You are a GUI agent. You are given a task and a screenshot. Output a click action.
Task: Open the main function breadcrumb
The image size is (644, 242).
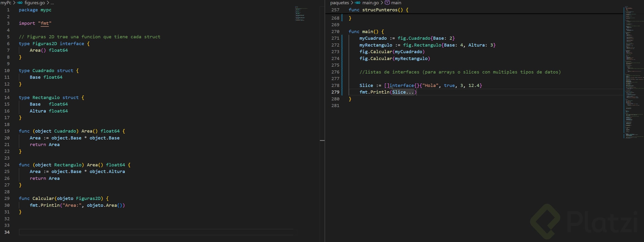(396, 3)
